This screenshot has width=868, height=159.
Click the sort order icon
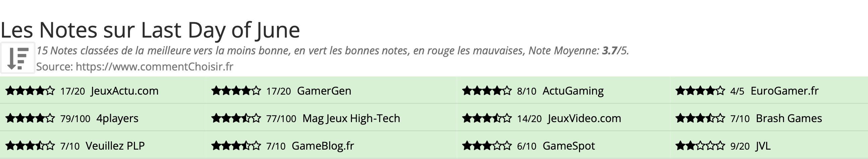(x=17, y=58)
